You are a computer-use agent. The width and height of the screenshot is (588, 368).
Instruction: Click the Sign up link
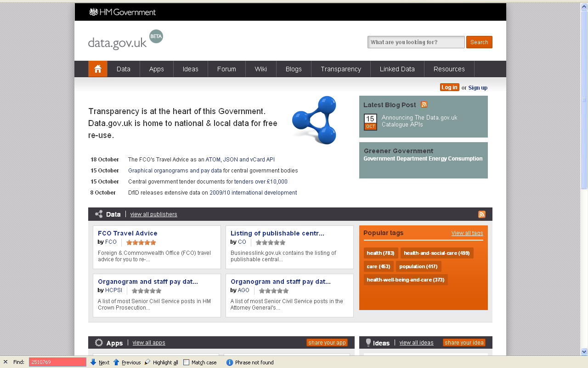pos(478,87)
